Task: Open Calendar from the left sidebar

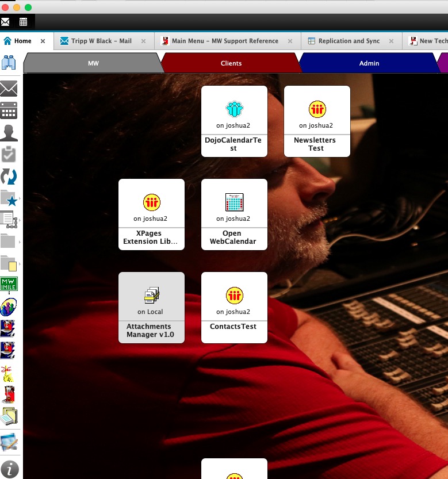Action: click(x=9, y=110)
